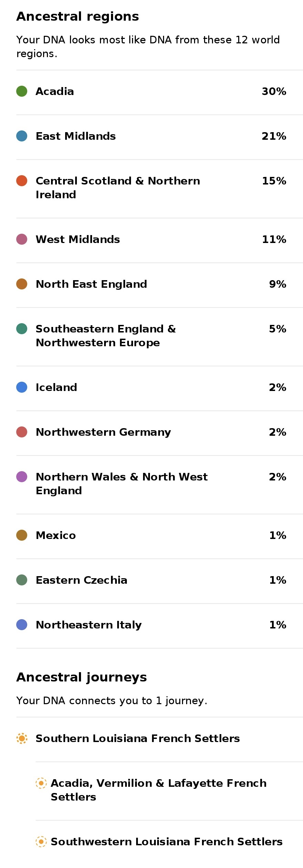303x868 pixels.
Task: Click the Acadia, Vermilion & Lafayette journey icon
Action: coord(41,783)
